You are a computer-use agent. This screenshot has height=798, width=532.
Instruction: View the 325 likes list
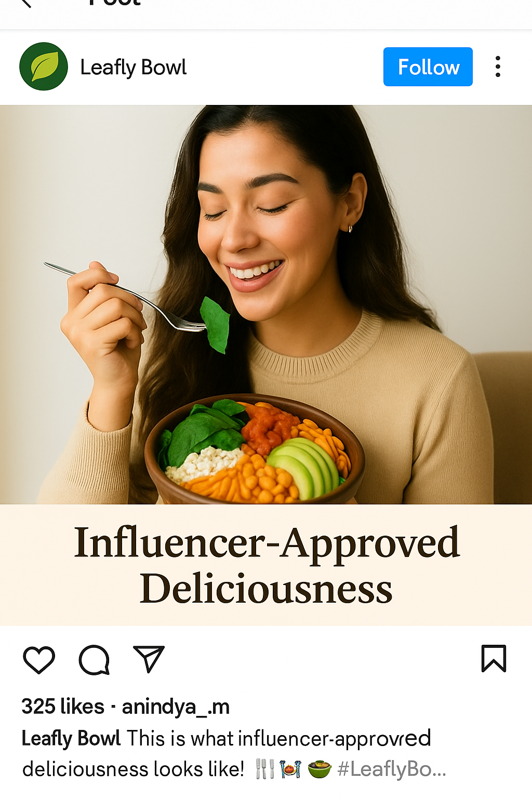pyautogui.click(x=63, y=707)
